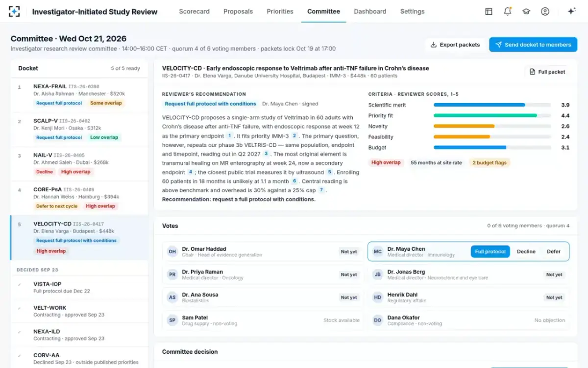This screenshot has width=588, height=368.
Task: Click Jonas Berg's Not yet status
Action: [x=554, y=275]
